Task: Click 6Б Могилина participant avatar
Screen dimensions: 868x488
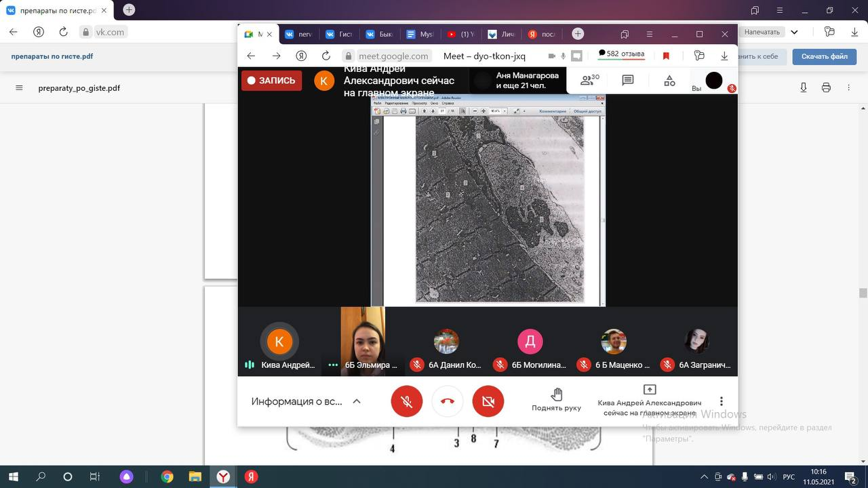Action: pyautogui.click(x=530, y=342)
